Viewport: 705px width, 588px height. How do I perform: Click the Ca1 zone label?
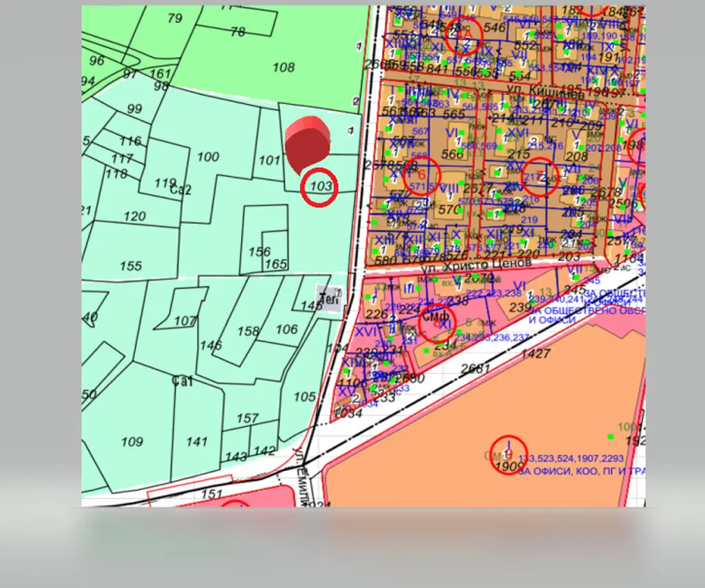[182, 381]
